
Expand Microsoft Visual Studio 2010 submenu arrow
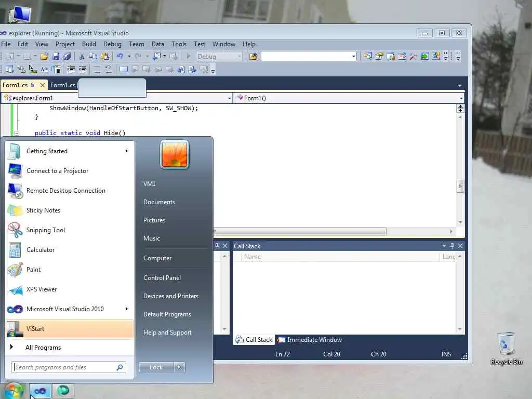click(x=127, y=309)
